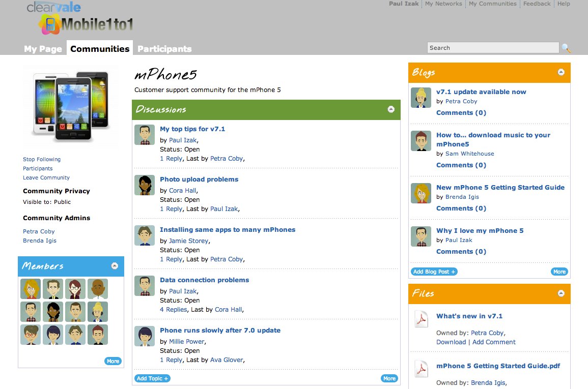This screenshot has width=588, height=389.
Task: Open Paul Izak profile in top bar
Action: click(x=404, y=4)
